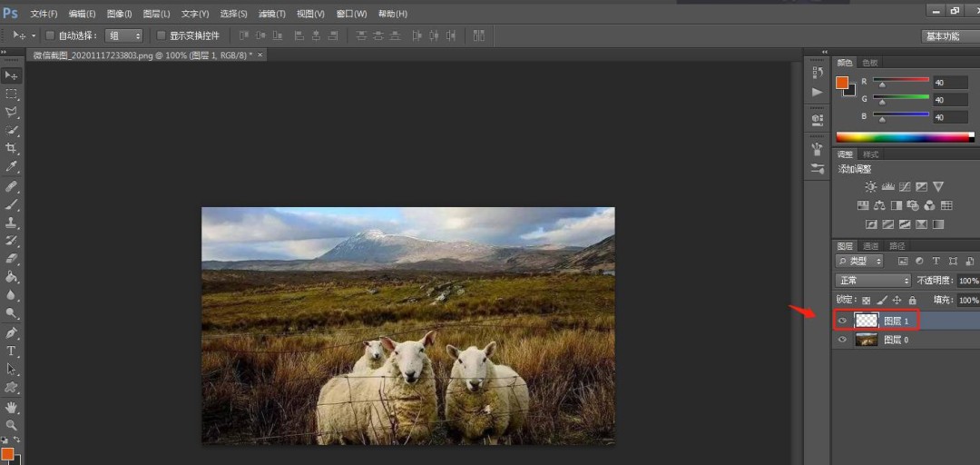
Task: Choose the Rectangular Marquee tool
Action: pos(12,94)
